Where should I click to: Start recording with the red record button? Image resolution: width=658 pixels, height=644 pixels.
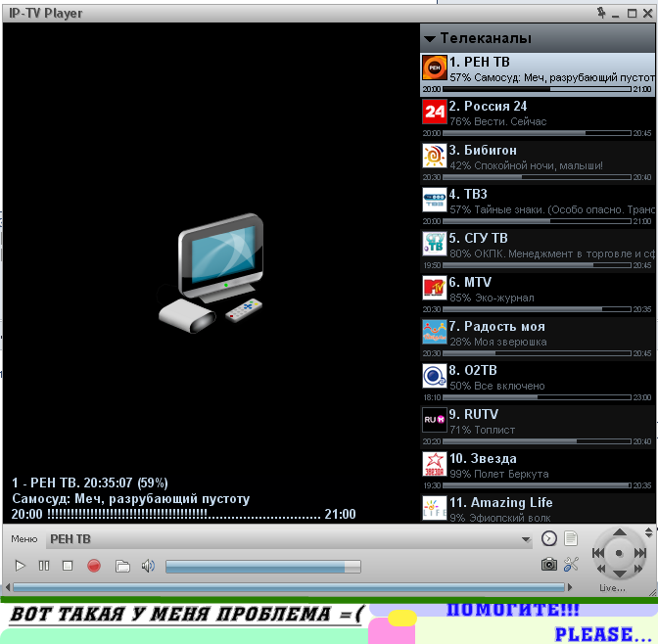pyautogui.click(x=94, y=566)
